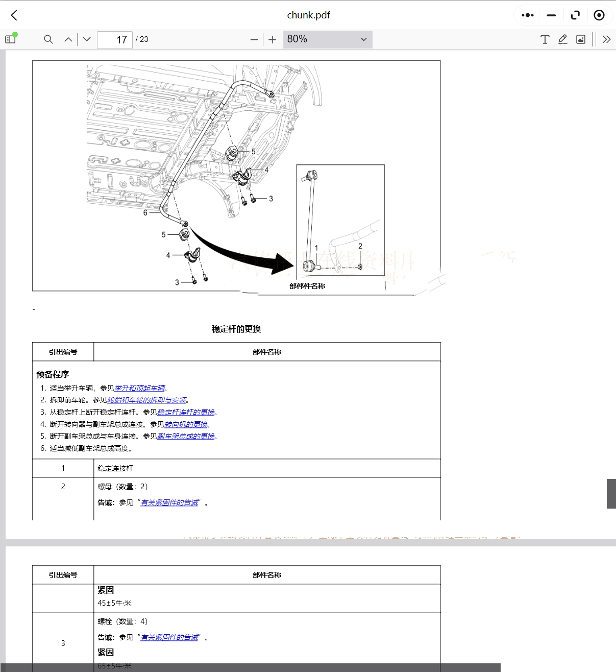Open the 80% zoom dropdown
Screen dimensions: 616x672
(328, 39)
